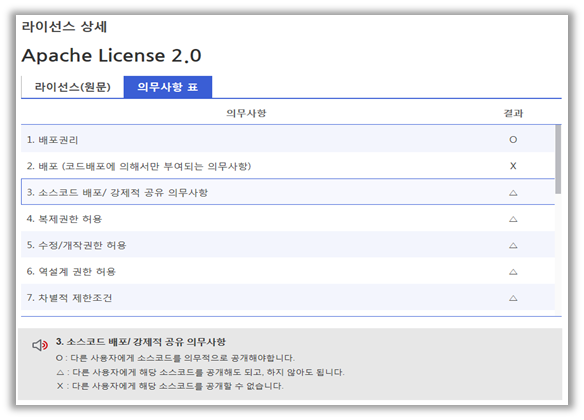
Task: Select row 2. 배포 (코드배포에 의해서만 부여되는 의무사항)
Action: 288,166
